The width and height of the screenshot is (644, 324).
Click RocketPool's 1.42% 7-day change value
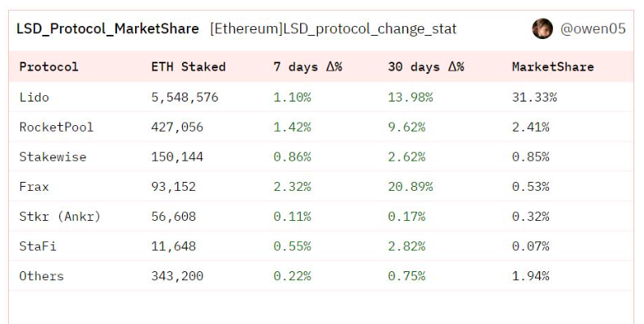point(292,127)
